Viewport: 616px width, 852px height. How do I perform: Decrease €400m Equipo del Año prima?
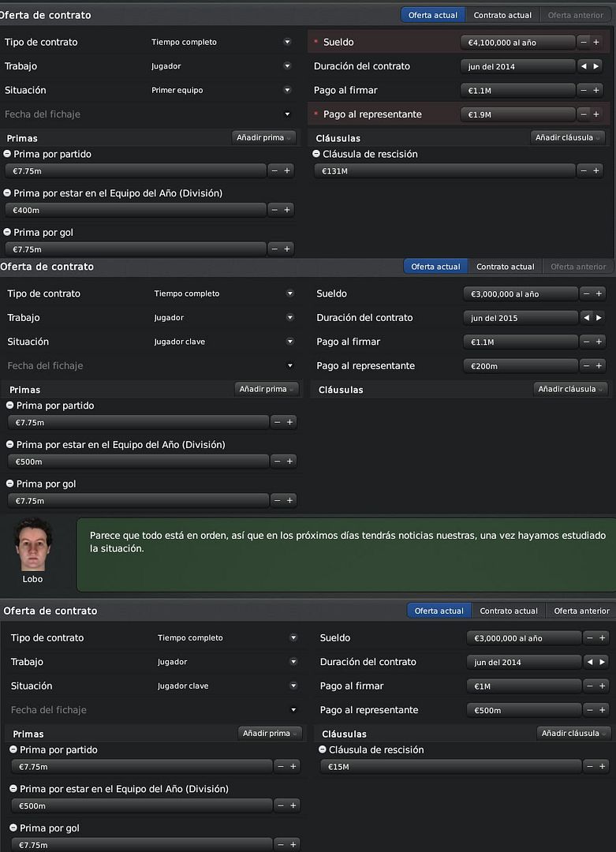point(274,210)
